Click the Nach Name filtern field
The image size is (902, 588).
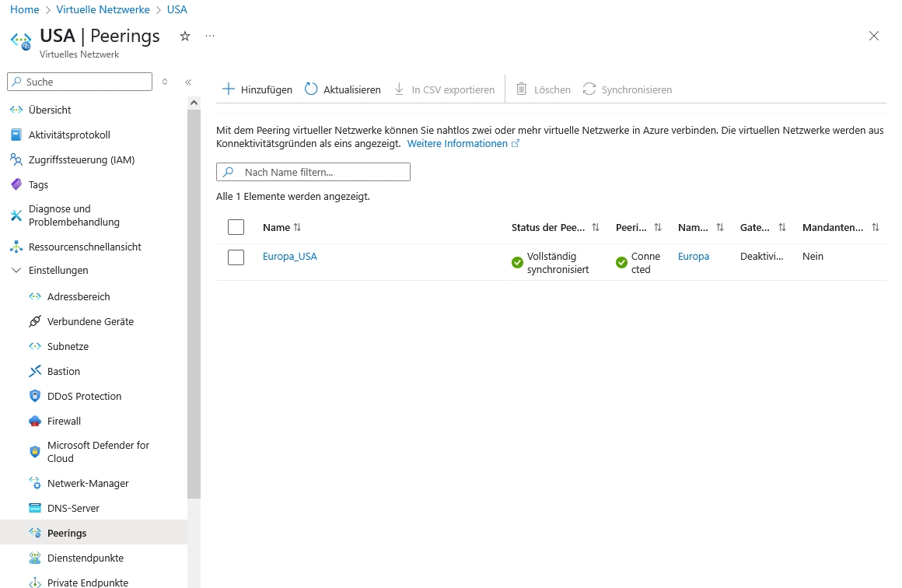pos(320,172)
